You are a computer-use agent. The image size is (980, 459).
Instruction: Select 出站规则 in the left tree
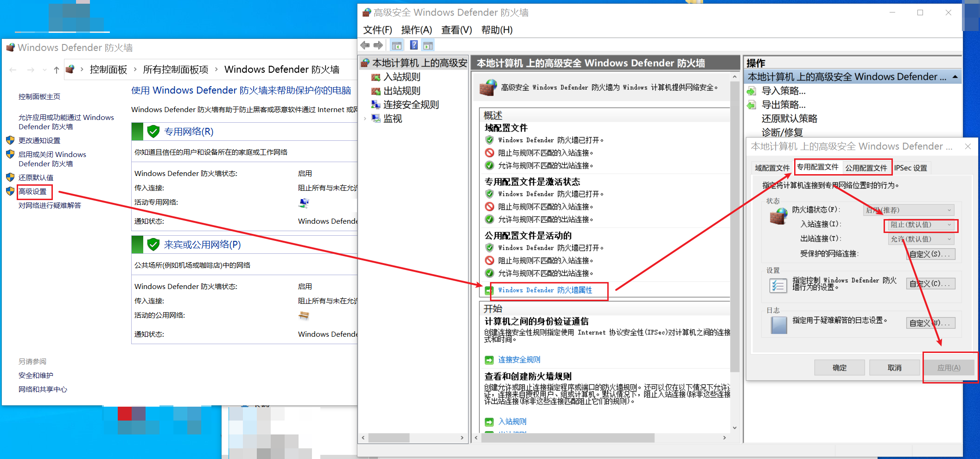(401, 91)
